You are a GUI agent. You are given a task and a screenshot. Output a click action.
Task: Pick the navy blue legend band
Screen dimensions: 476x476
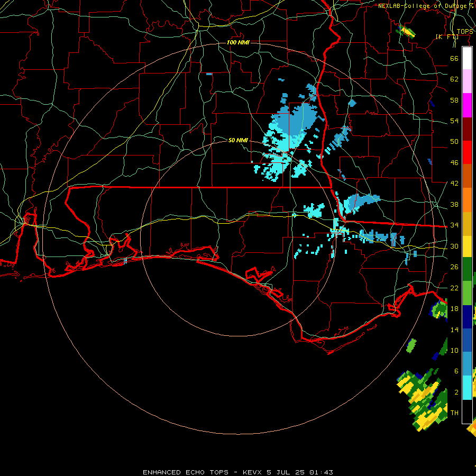pyautogui.click(x=467, y=317)
